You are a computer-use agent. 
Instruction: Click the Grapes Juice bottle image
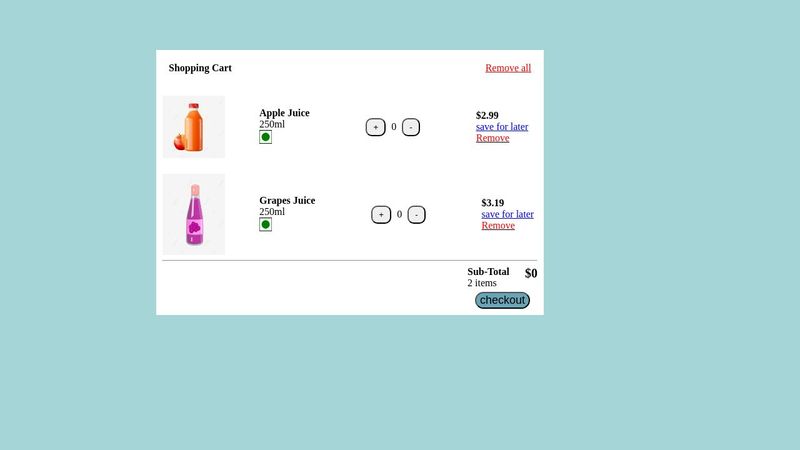[x=194, y=214]
